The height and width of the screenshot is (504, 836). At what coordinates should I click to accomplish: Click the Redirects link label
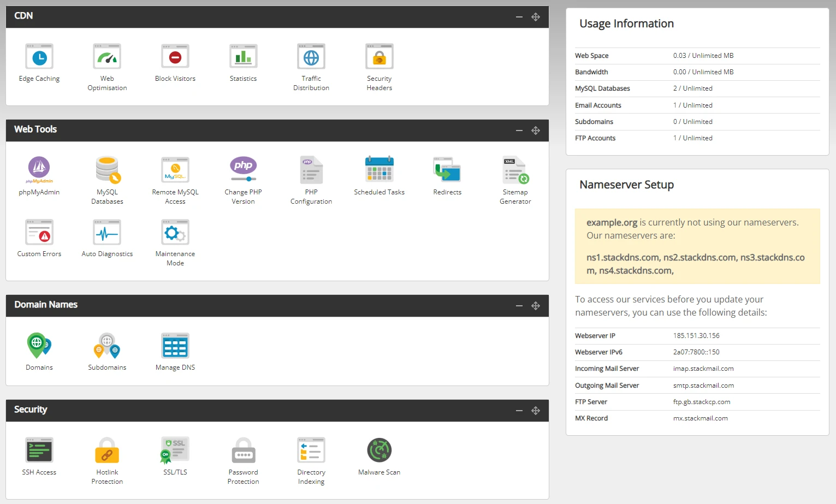tap(447, 192)
